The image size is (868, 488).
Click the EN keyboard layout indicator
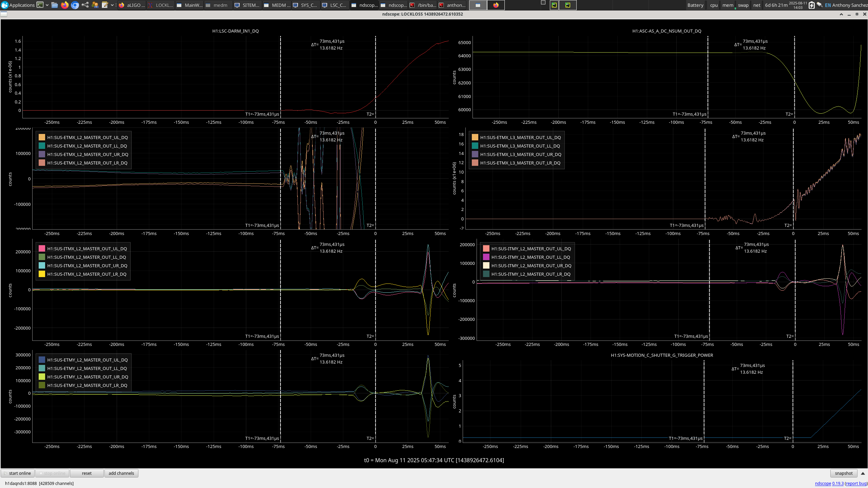pyautogui.click(x=828, y=5)
